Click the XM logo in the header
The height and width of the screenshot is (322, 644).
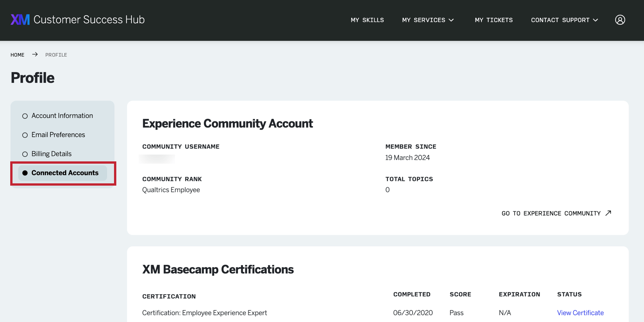20,20
